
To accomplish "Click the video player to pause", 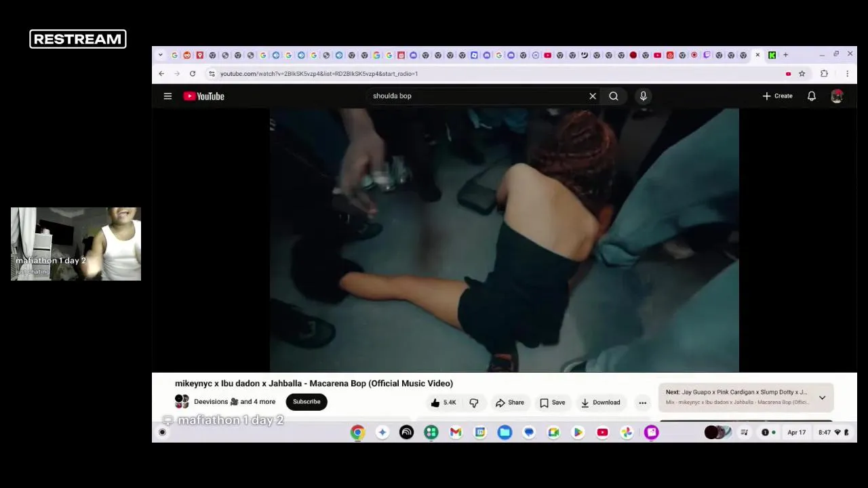I will (x=504, y=240).
